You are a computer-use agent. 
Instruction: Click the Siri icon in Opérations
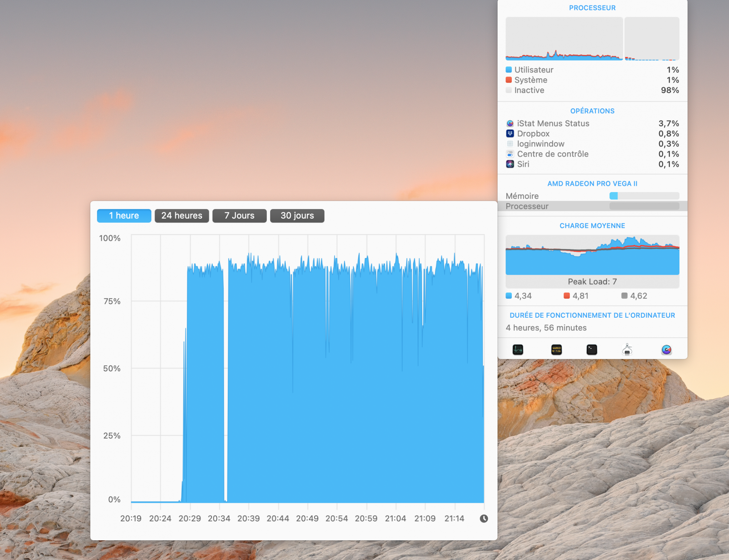pyautogui.click(x=510, y=164)
